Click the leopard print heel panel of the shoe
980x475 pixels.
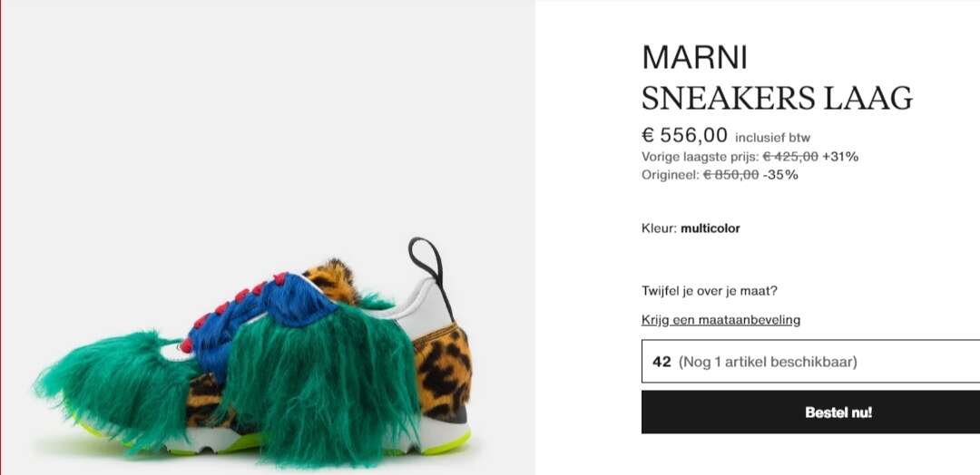click(443, 372)
